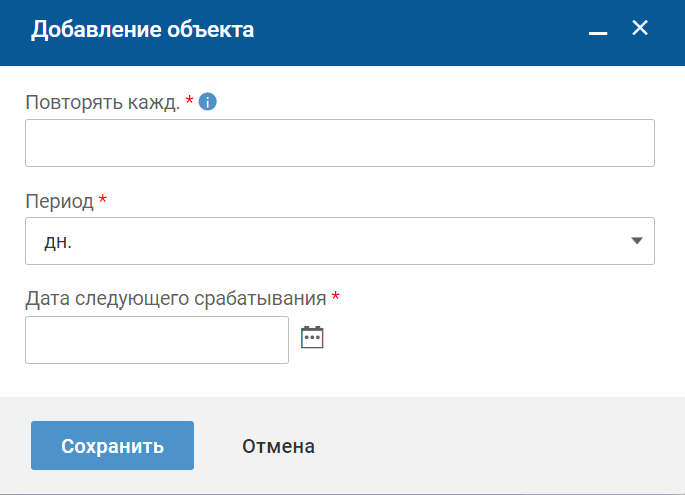This screenshot has width=685, height=495.
Task: Click the "Период" field label
Action: point(59,201)
